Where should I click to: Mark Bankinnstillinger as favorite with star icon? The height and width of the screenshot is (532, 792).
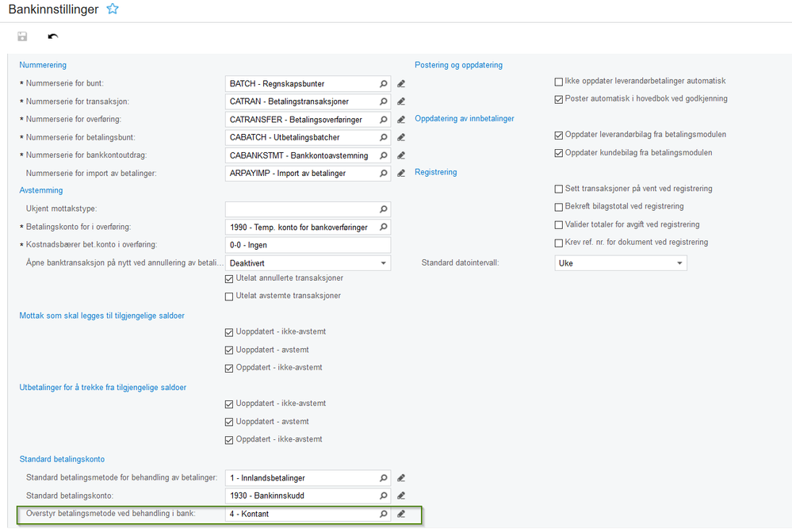coord(113,9)
